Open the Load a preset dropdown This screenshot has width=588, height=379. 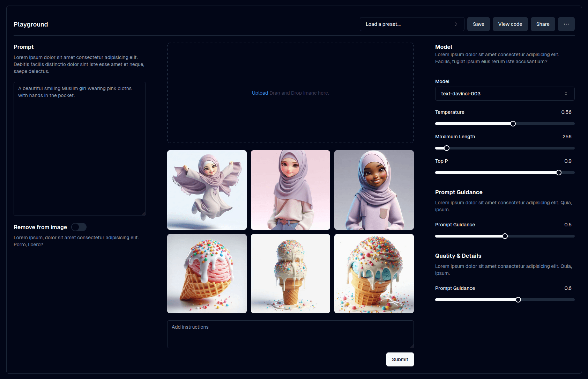pos(412,24)
